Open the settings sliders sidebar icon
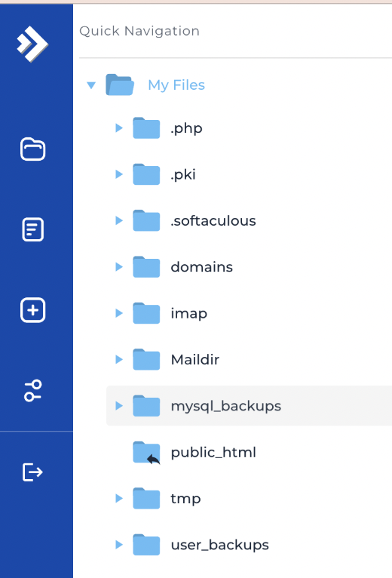392x578 pixels. pyautogui.click(x=32, y=391)
